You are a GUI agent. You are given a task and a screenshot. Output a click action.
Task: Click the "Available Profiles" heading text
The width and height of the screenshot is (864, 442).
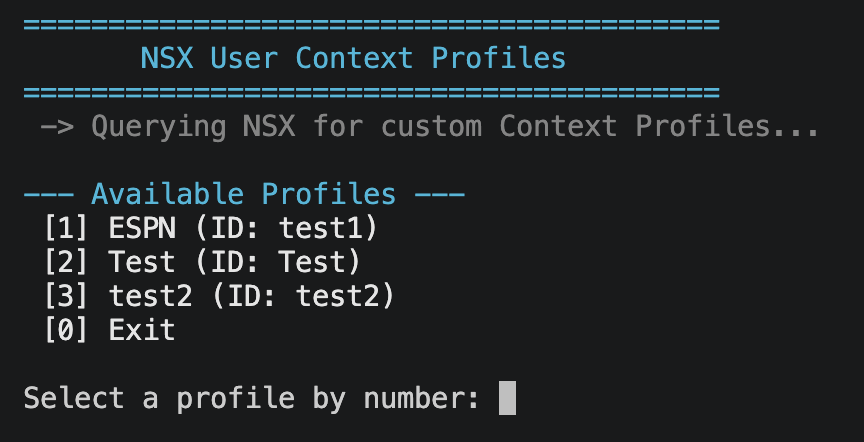pyautogui.click(x=243, y=193)
